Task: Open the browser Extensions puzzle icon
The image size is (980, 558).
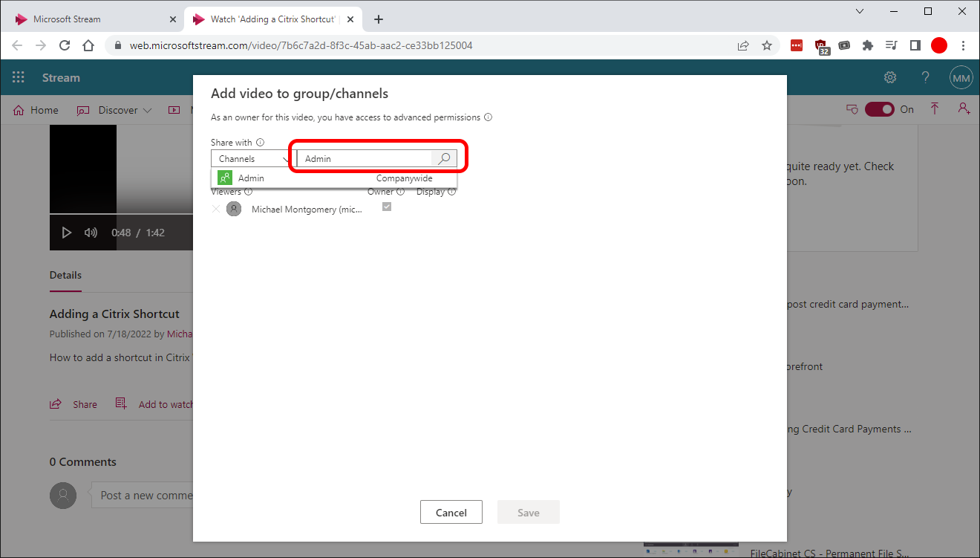Action: (x=868, y=45)
